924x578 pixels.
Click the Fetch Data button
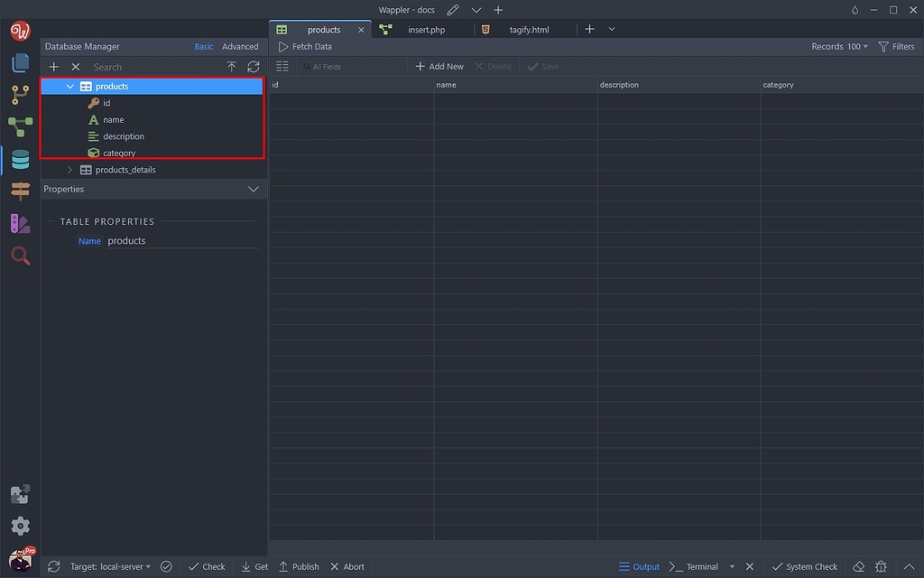click(x=305, y=46)
